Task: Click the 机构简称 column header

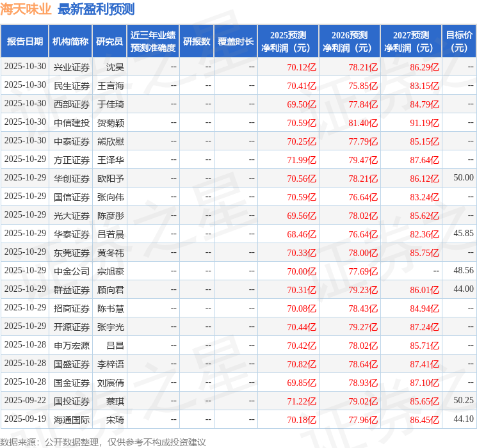Action: click(70, 41)
